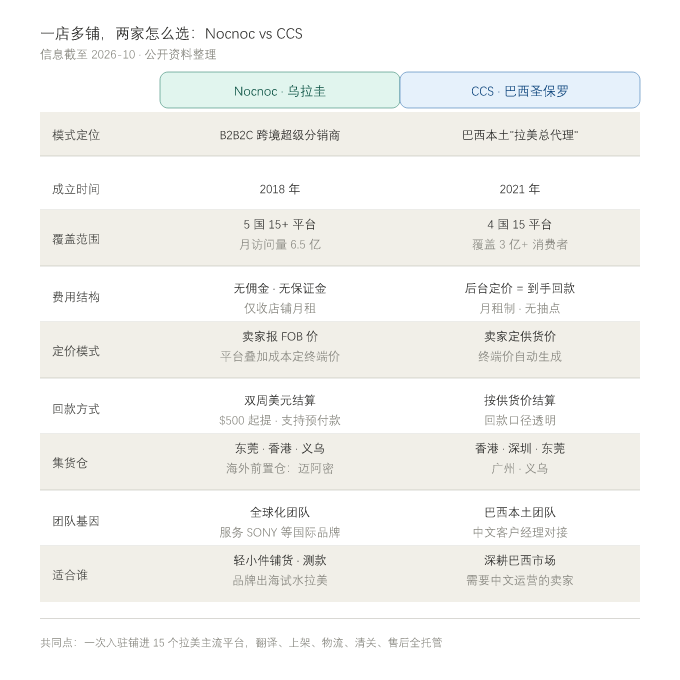Click the CCS · 巴西圣保罗 column header
This screenshot has width=680, height=680.
[x=520, y=90]
